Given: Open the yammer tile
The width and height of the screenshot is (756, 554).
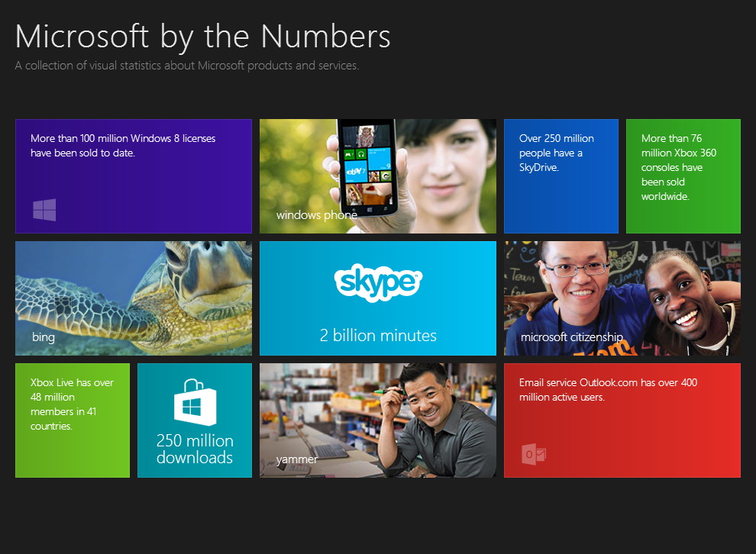Looking at the screenshot, I should (x=378, y=420).
